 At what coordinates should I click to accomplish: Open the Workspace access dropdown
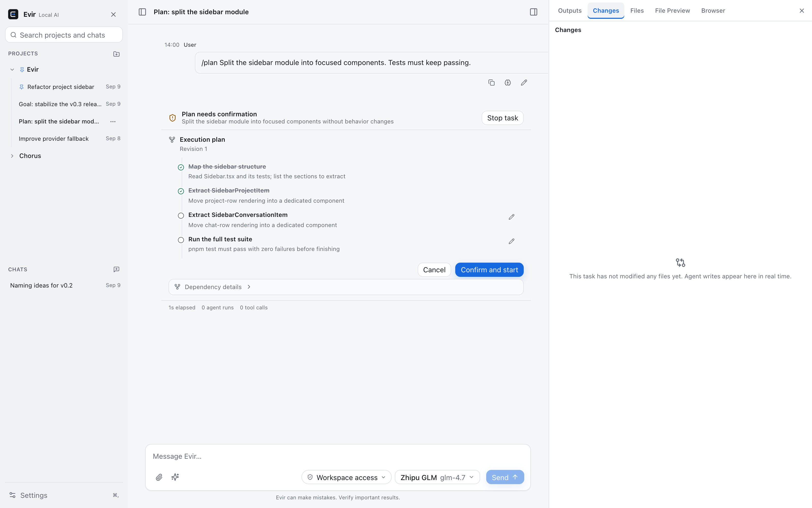pyautogui.click(x=346, y=477)
